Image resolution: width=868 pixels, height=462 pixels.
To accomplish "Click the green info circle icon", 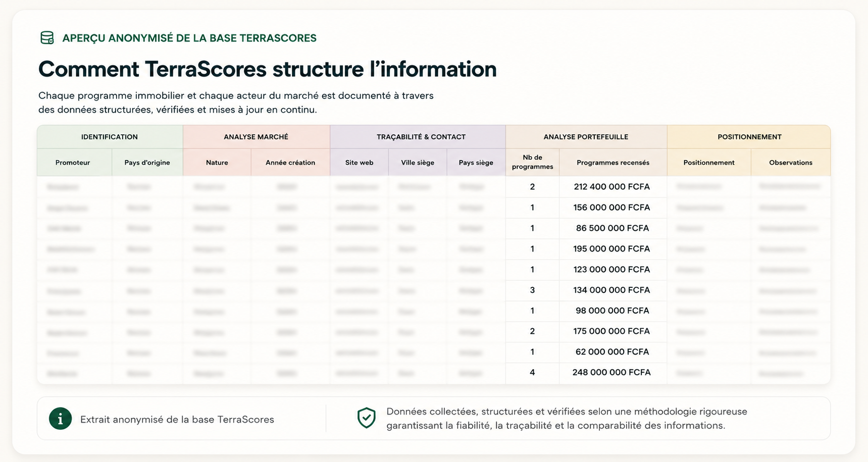I will (60, 419).
